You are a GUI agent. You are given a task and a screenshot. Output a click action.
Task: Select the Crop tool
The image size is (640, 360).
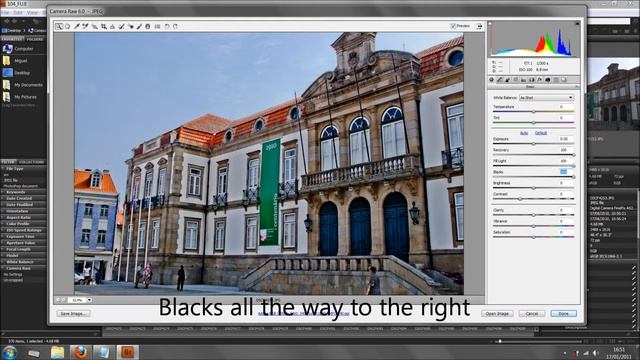coord(104,27)
